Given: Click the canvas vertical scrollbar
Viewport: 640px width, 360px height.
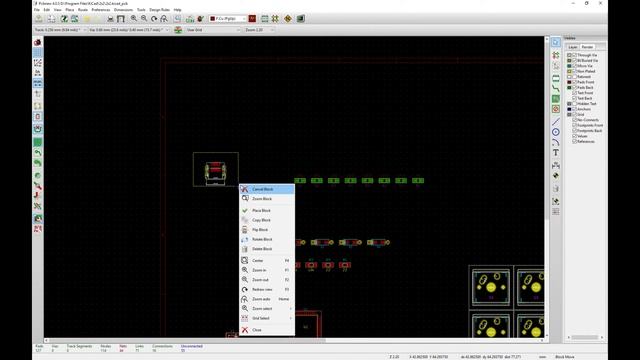Looking at the screenshot, I should (547, 187).
